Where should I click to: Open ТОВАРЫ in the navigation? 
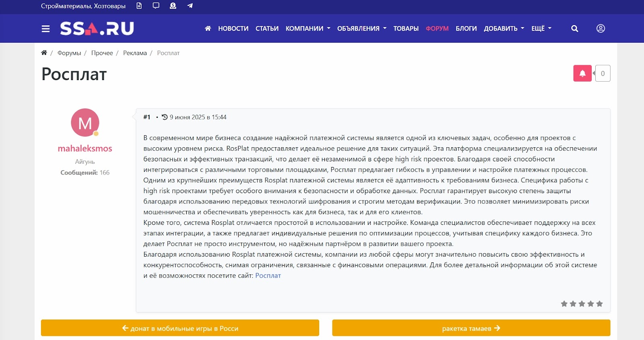pos(406,29)
